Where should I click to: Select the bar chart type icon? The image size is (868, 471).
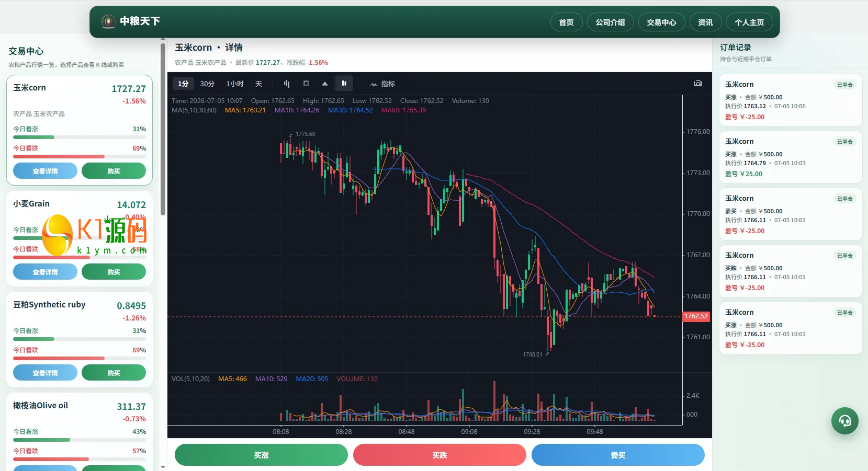[x=286, y=84]
